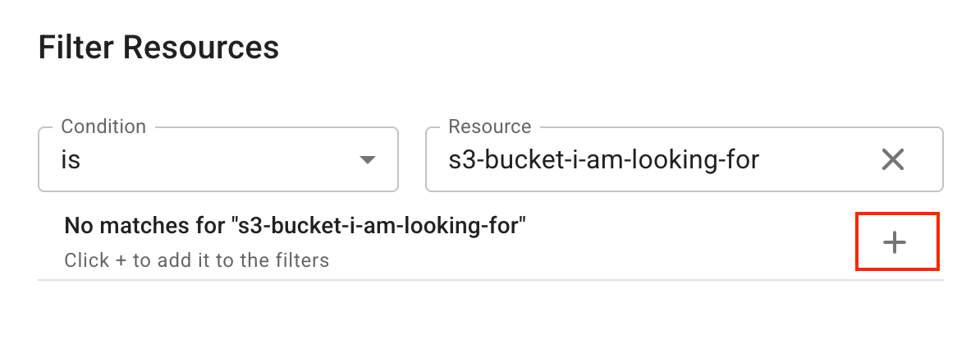980x363 pixels.
Task: Open the Condition dropdown arrow
Action: coord(368,159)
